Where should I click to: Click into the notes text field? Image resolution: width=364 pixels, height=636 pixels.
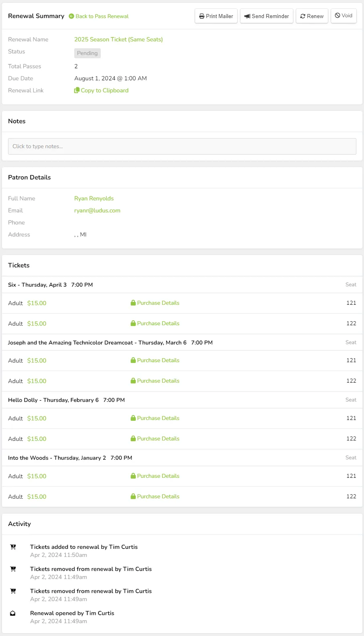tap(182, 147)
